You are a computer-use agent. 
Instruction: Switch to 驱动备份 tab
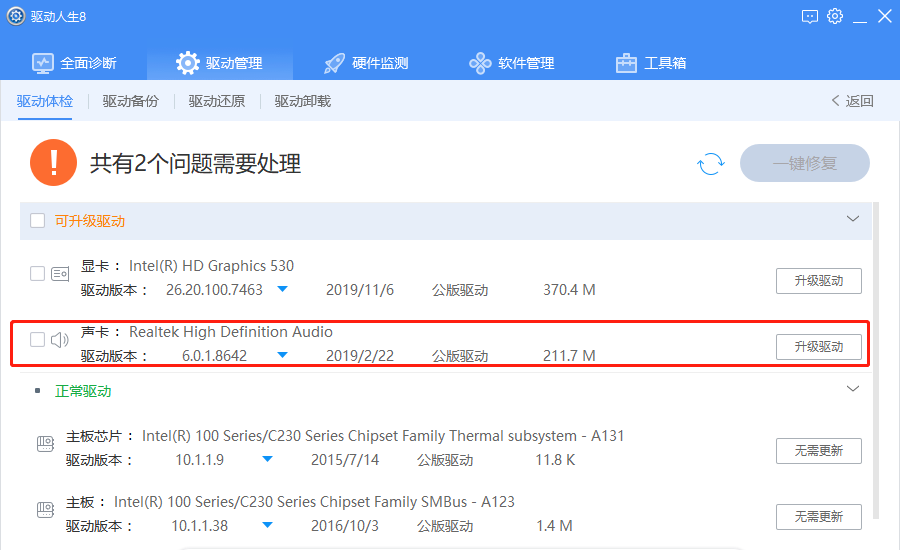tap(130, 101)
